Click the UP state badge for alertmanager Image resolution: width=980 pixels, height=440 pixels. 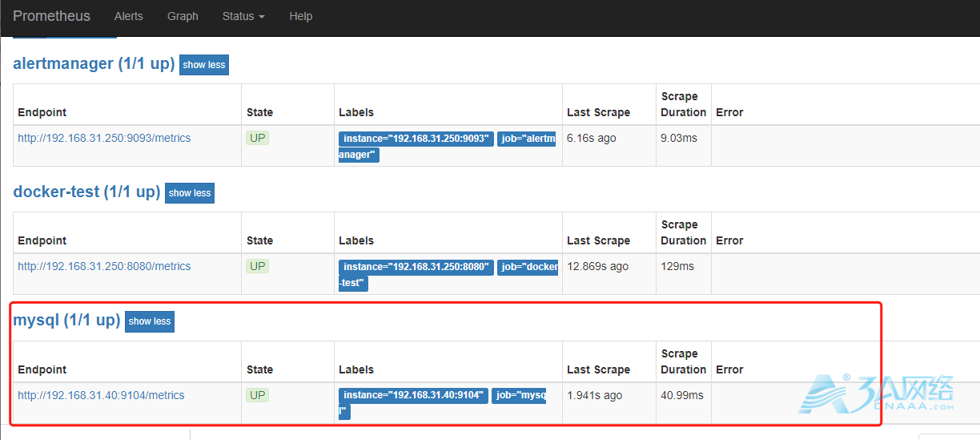coord(258,138)
